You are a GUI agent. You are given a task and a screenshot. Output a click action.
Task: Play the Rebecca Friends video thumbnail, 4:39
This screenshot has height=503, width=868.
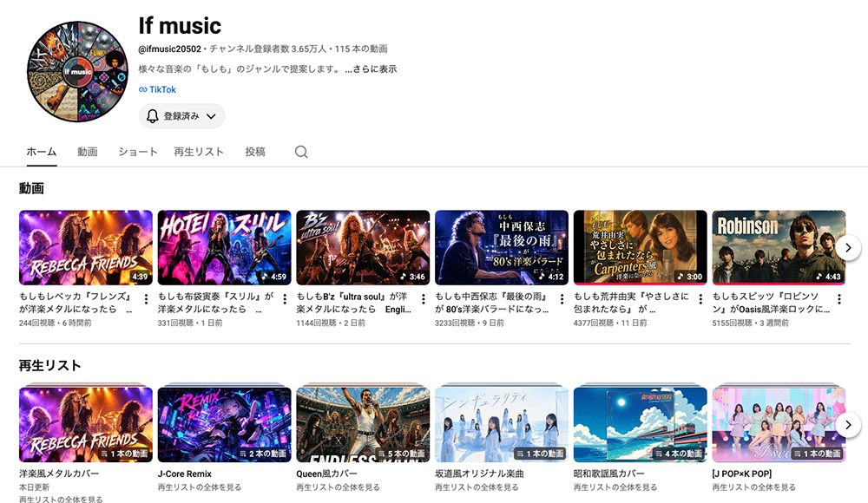click(x=86, y=247)
